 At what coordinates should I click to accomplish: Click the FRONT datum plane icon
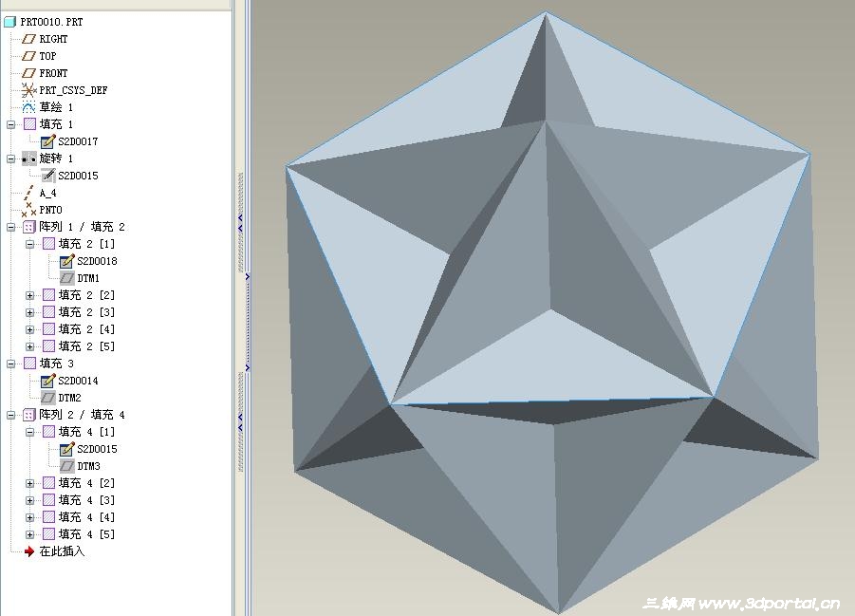pyautogui.click(x=28, y=73)
